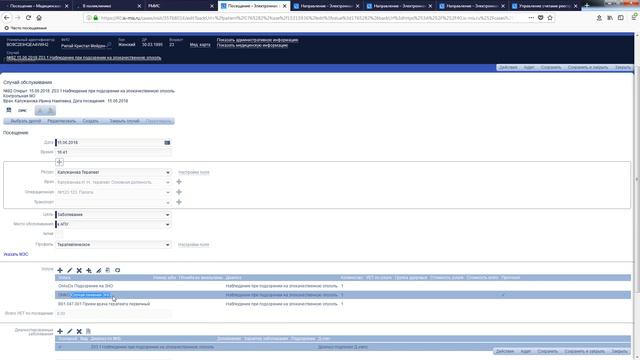Edit the selected service with the pencil icon
The image size is (640, 360).
point(69,270)
